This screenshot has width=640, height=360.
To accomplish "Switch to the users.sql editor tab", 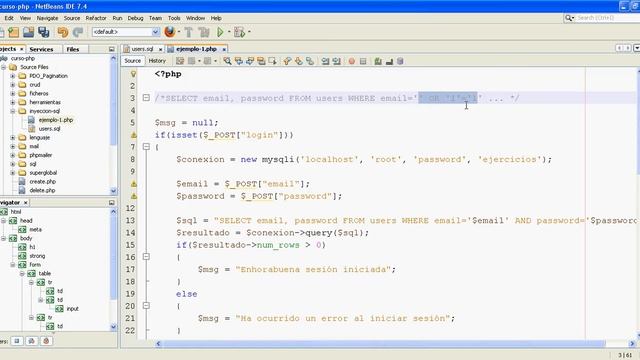I will [x=142, y=49].
